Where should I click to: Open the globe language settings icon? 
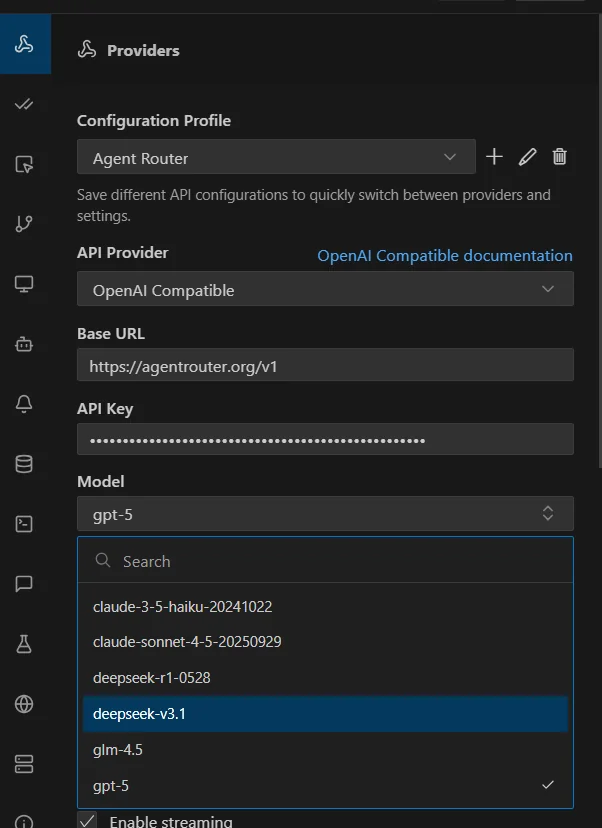(x=25, y=704)
